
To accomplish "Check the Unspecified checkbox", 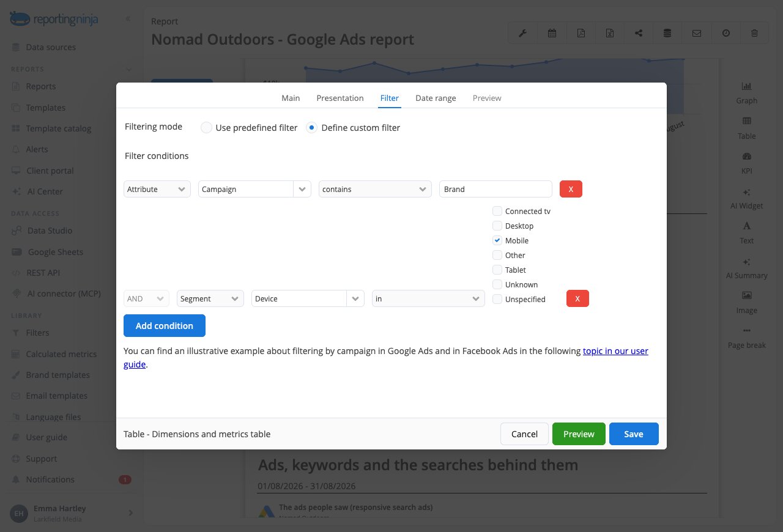I will (x=497, y=299).
